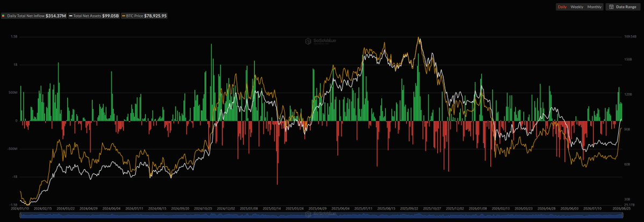The width and height of the screenshot is (644, 222).
Task: Click the left handle of the range slider
Action: (x=20, y=216)
